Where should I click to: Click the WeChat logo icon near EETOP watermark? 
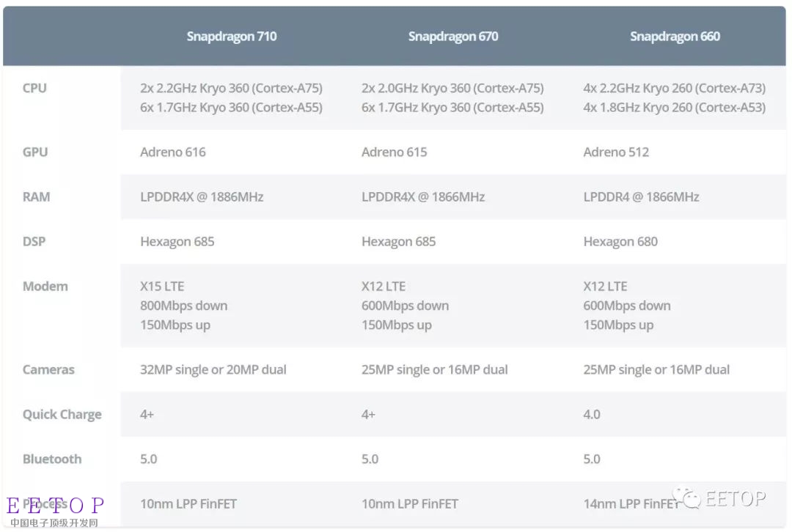(x=687, y=498)
